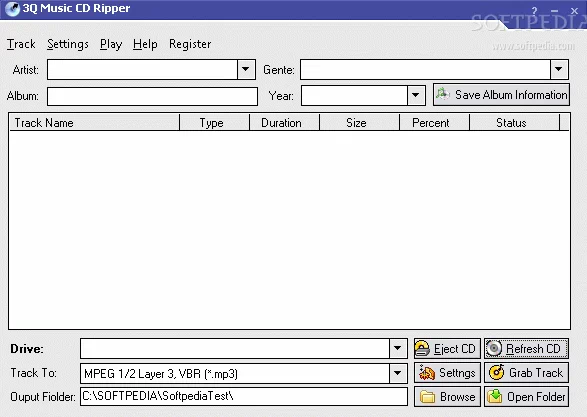Open the Play menu
The width and height of the screenshot is (587, 417).
click(x=111, y=44)
